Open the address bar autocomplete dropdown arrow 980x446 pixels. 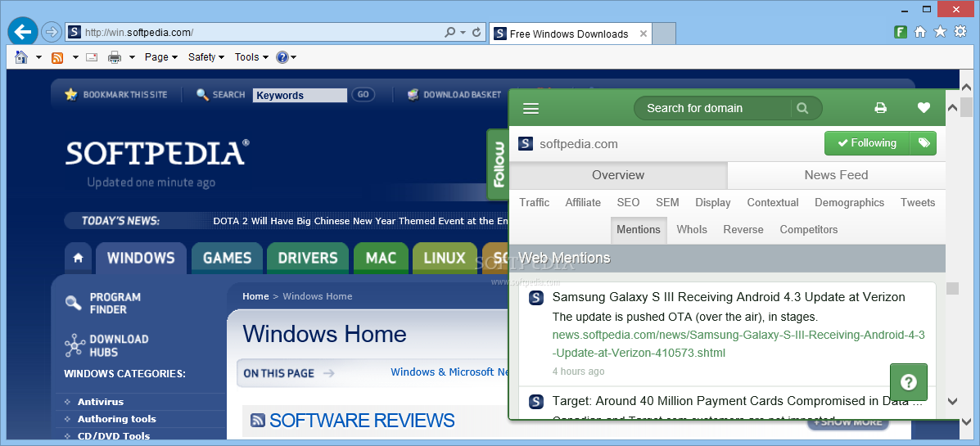[463, 33]
